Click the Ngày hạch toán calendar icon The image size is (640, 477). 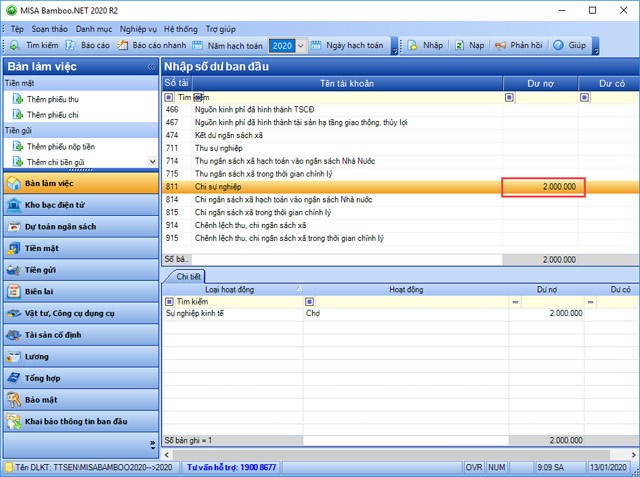pyautogui.click(x=316, y=46)
